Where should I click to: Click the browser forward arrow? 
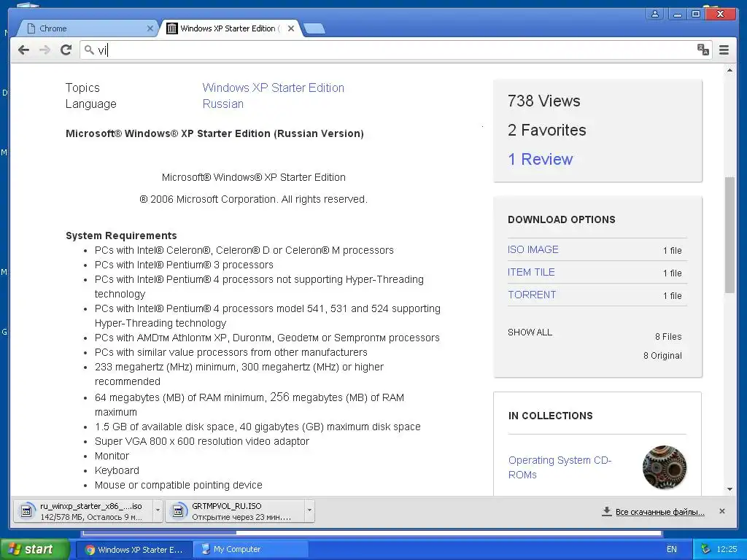point(44,50)
